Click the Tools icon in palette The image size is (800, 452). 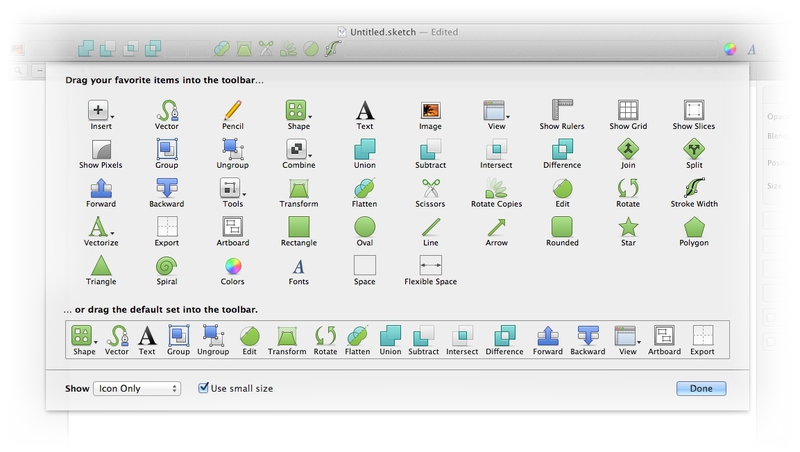point(232,188)
